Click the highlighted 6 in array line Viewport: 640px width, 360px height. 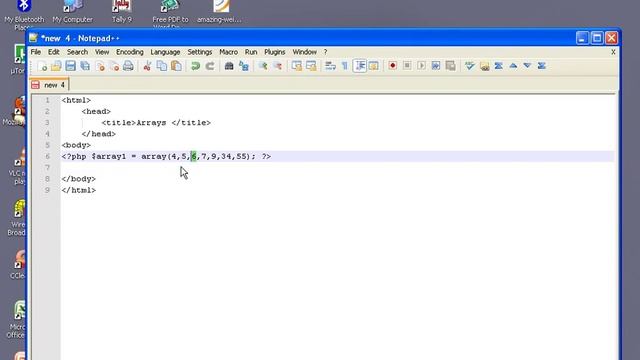(193, 156)
